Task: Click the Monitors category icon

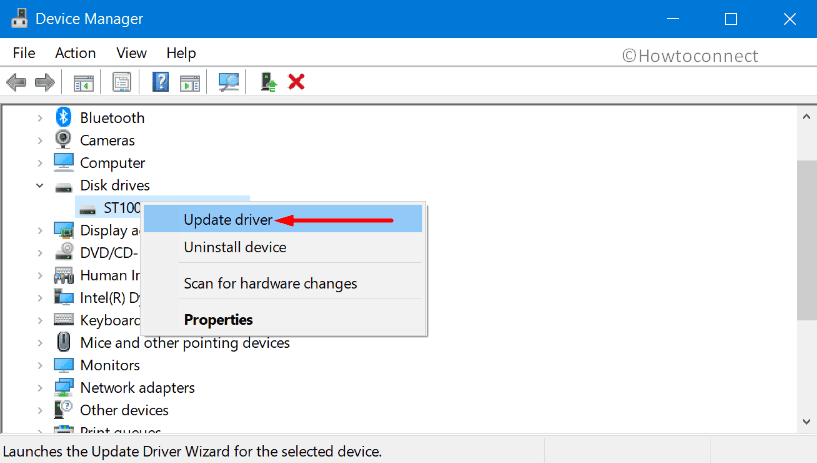Action: coord(64,365)
